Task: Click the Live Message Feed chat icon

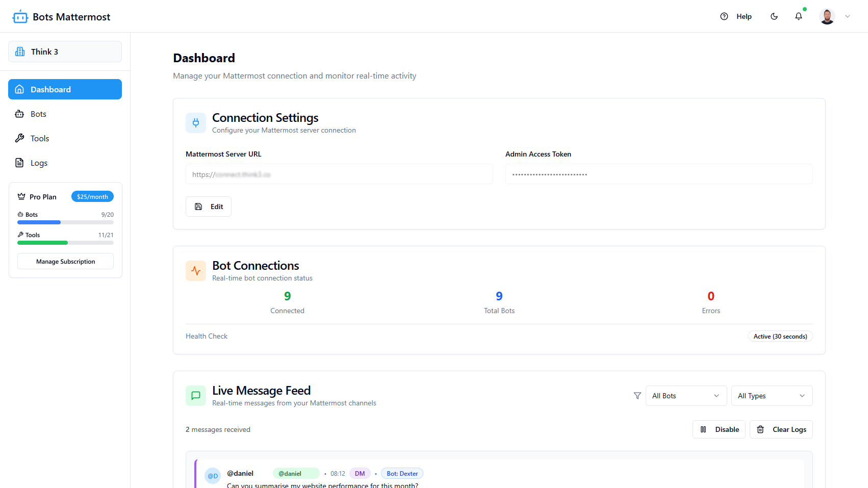Action: click(x=196, y=396)
